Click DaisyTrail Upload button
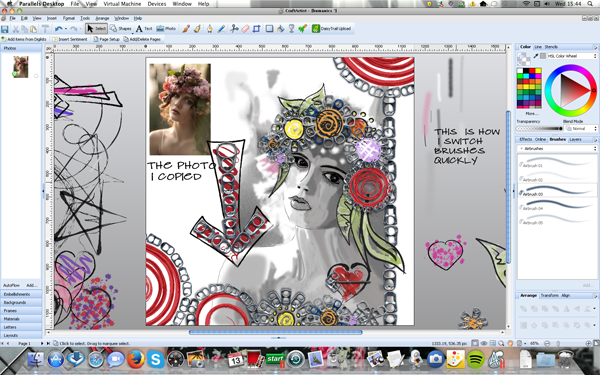Screen dimensions: 600x375 pos(331,29)
